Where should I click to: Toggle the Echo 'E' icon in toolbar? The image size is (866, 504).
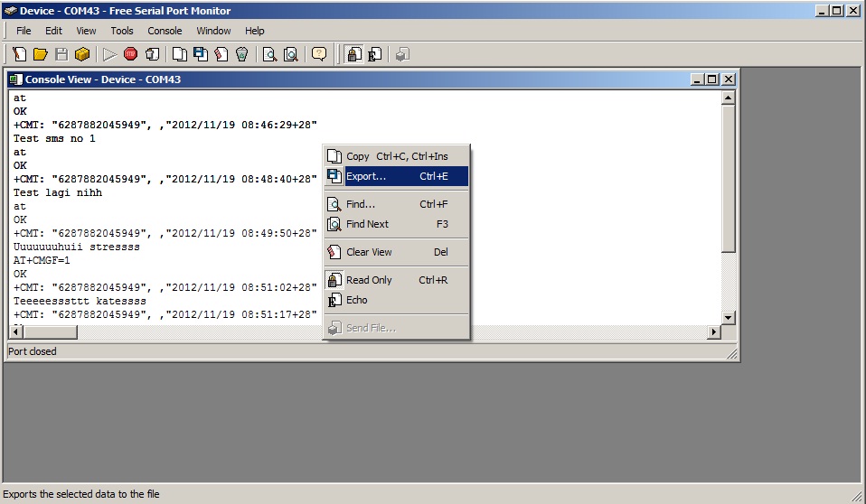[x=374, y=54]
